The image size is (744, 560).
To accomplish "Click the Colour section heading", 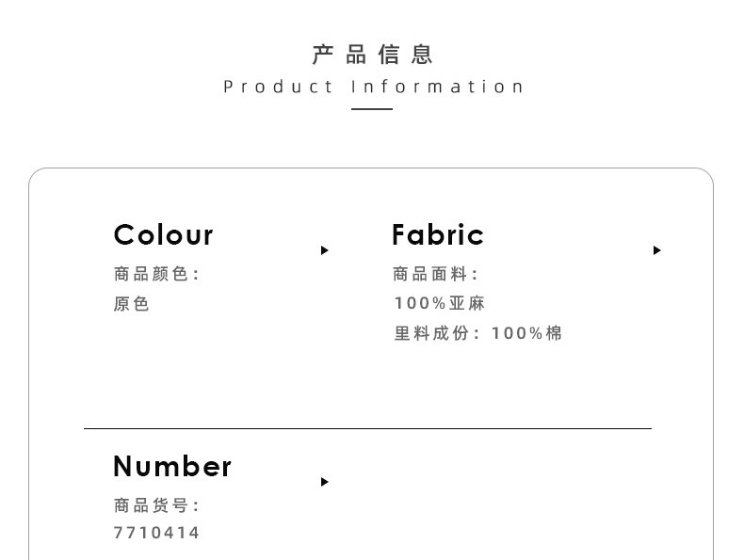I will pos(163,234).
